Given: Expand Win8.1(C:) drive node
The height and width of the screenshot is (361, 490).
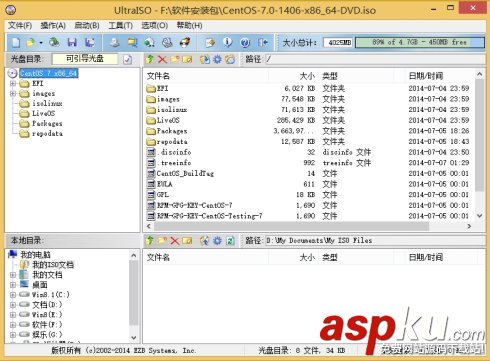Looking at the screenshot, I should pos(13,295).
